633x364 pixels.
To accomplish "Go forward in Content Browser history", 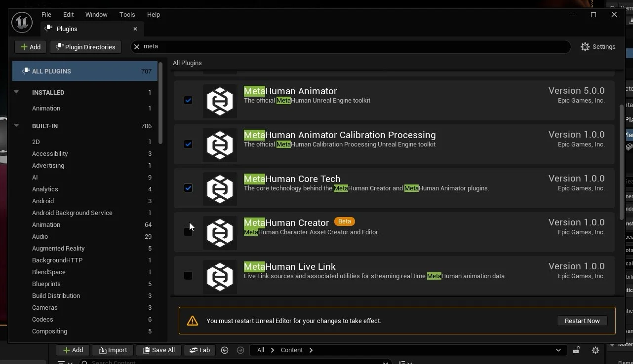I will [x=240, y=350].
